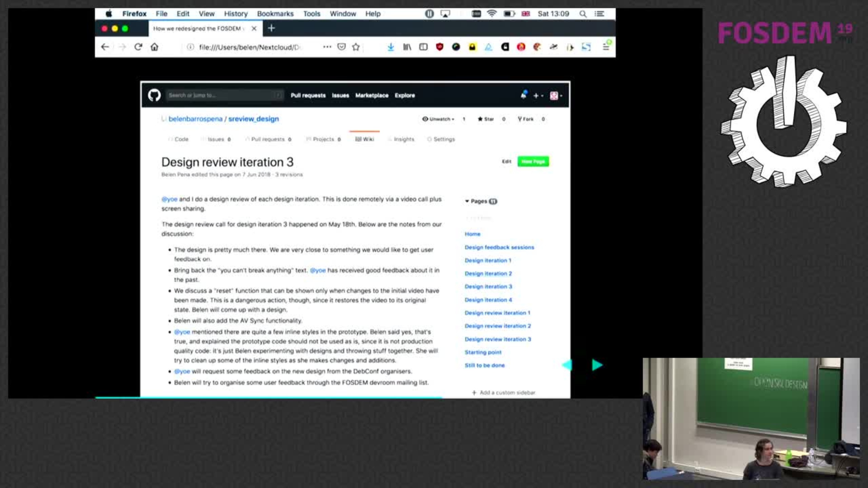Image resolution: width=868 pixels, height=488 pixels.
Task: Toggle the Firefox sidebar icon
Action: coord(423,47)
